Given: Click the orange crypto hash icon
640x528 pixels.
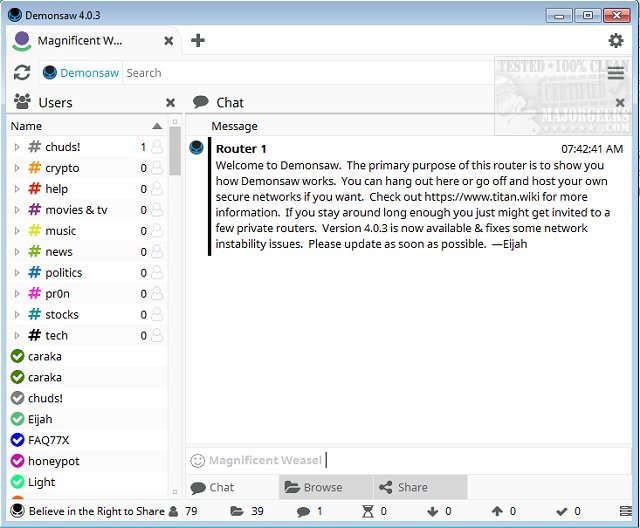Looking at the screenshot, I should click(x=35, y=168).
